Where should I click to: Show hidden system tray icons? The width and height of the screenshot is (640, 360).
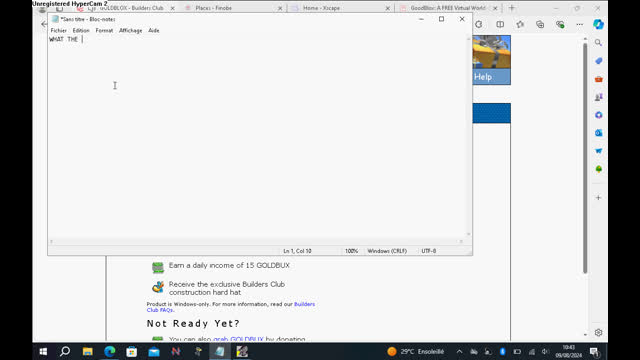[459, 351]
